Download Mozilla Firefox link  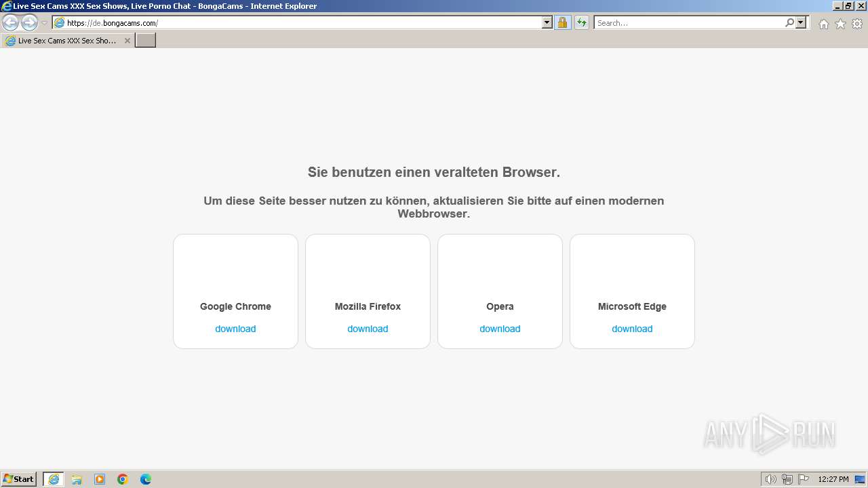click(x=368, y=329)
